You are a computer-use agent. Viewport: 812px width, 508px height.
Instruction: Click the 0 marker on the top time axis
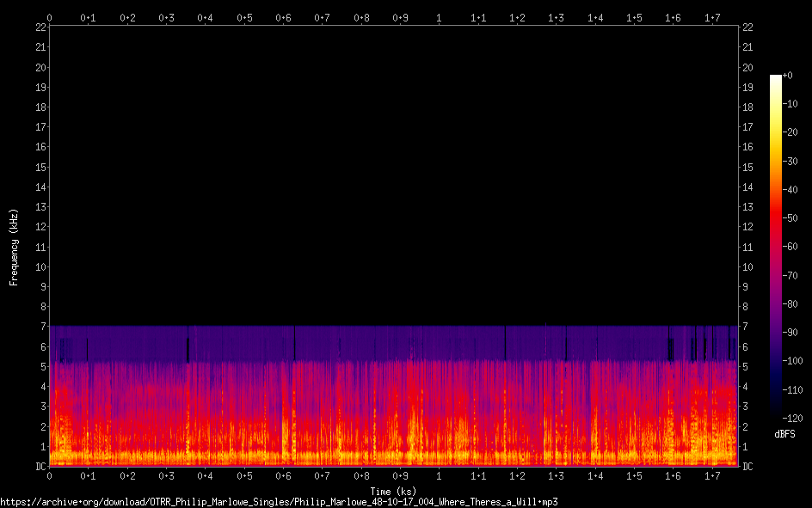(50, 17)
